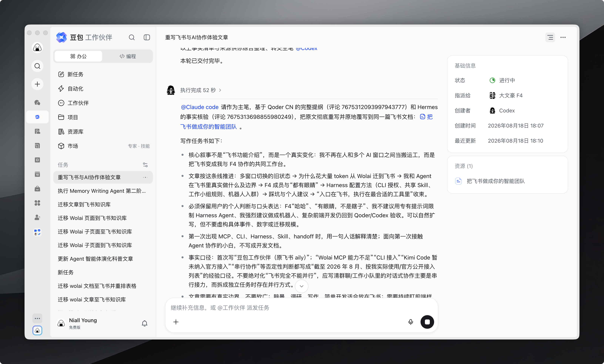
Task: Click the @Claude code mention link
Action: click(x=200, y=107)
